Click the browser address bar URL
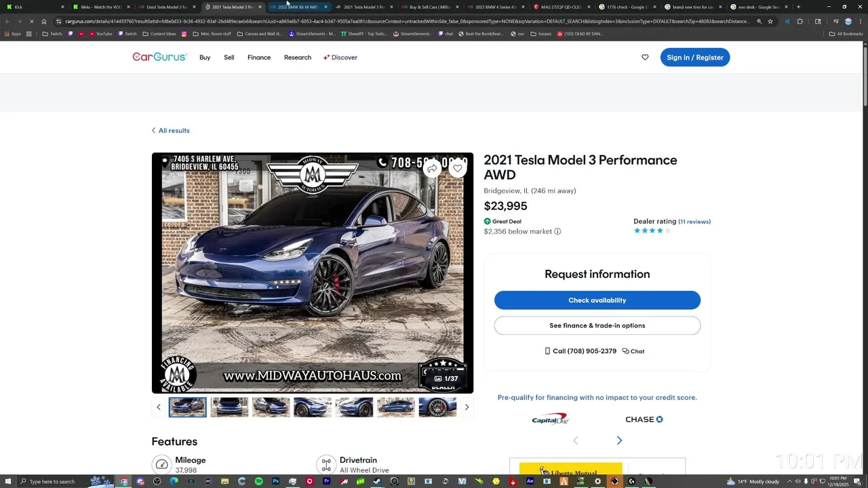 point(407,21)
